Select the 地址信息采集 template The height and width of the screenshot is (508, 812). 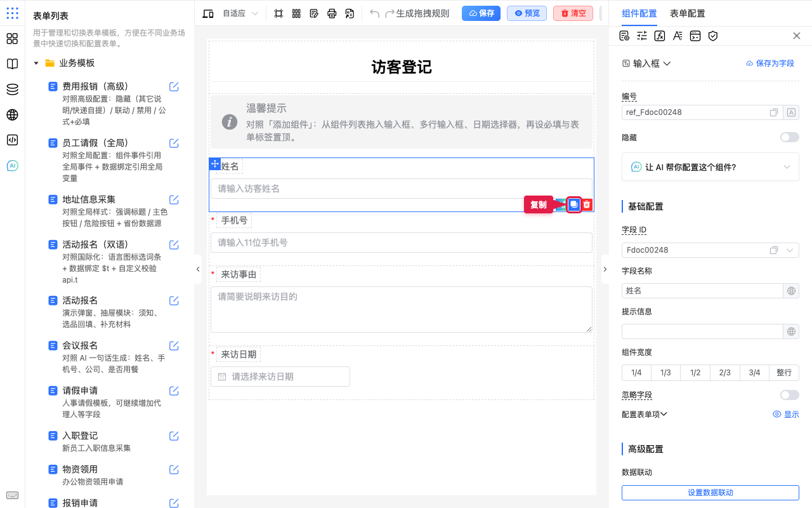click(89, 199)
